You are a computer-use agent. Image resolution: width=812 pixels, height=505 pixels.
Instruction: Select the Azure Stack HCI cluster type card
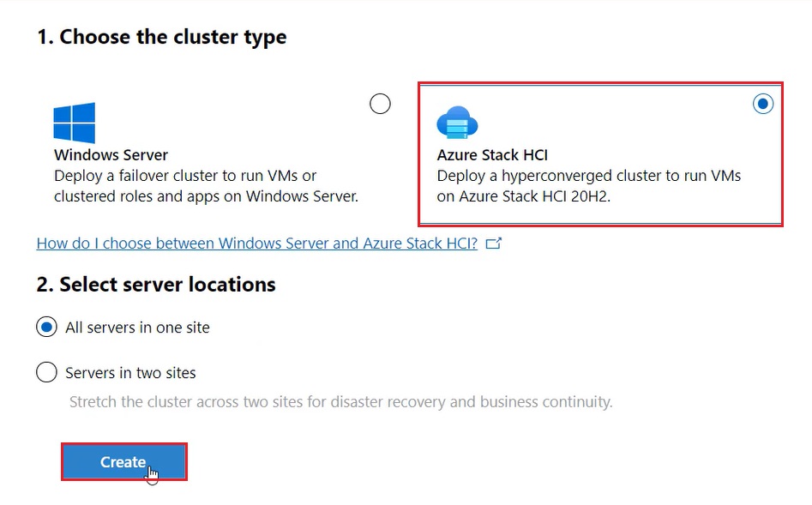coord(600,154)
